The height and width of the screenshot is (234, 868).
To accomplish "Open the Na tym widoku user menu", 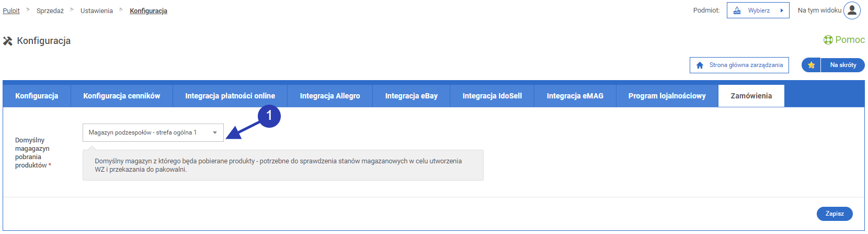I will (x=819, y=10).
